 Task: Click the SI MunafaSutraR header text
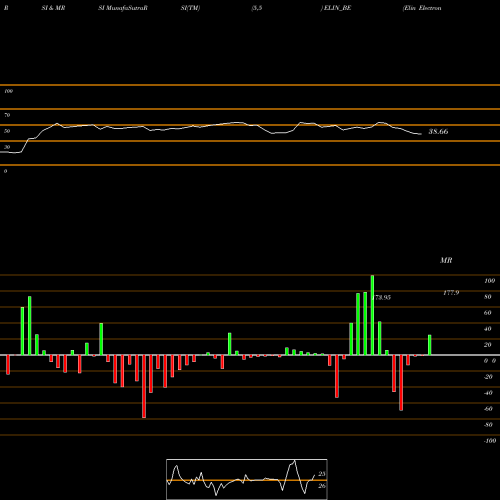tap(123, 8)
